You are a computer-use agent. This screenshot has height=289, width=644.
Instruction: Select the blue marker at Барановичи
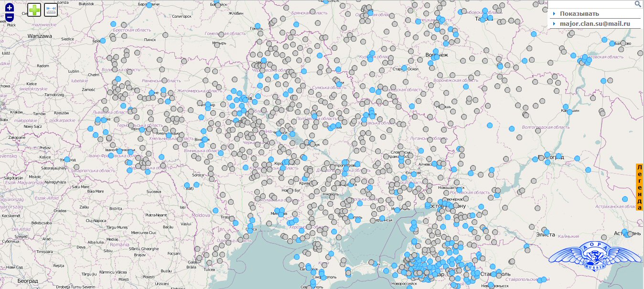point(149,5)
